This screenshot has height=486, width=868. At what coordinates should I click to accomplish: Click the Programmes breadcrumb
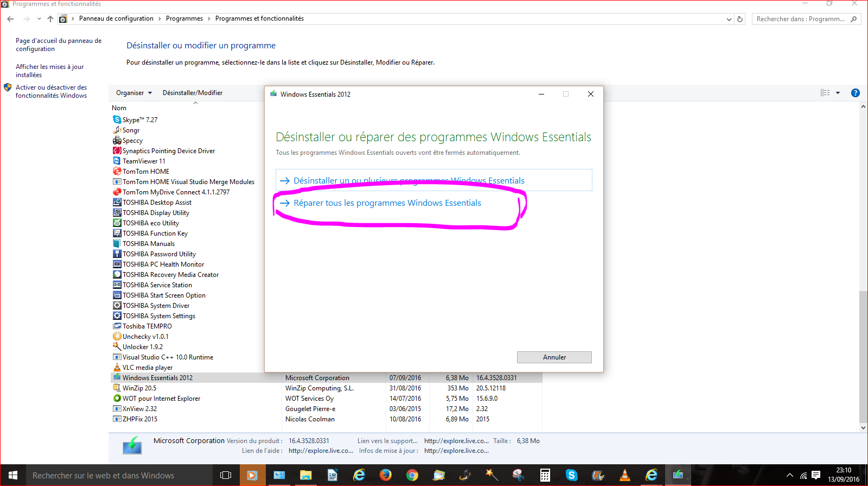184,18
